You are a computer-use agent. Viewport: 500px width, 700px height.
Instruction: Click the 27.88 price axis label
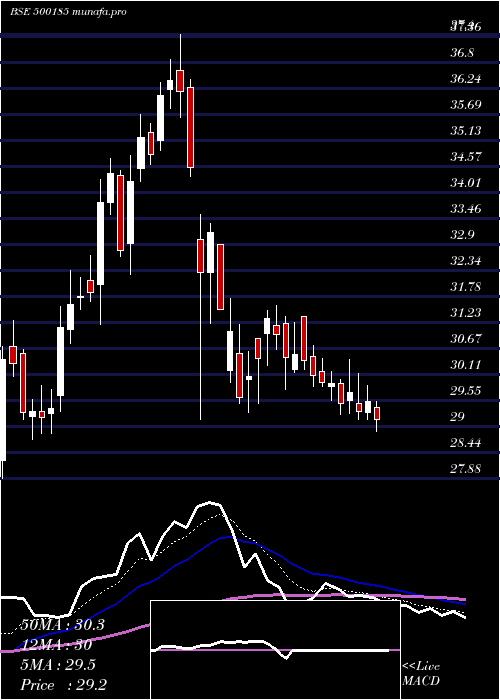click(x=466, y=468)
